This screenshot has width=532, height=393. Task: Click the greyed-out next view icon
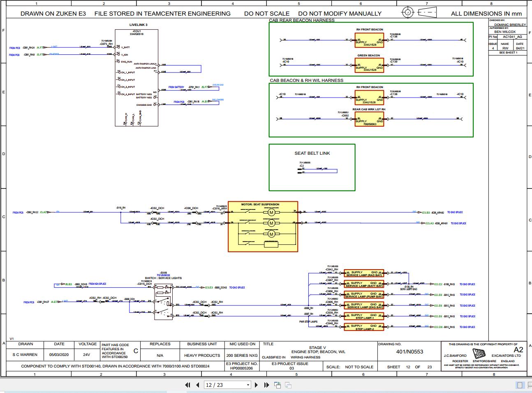pos(288,385)
